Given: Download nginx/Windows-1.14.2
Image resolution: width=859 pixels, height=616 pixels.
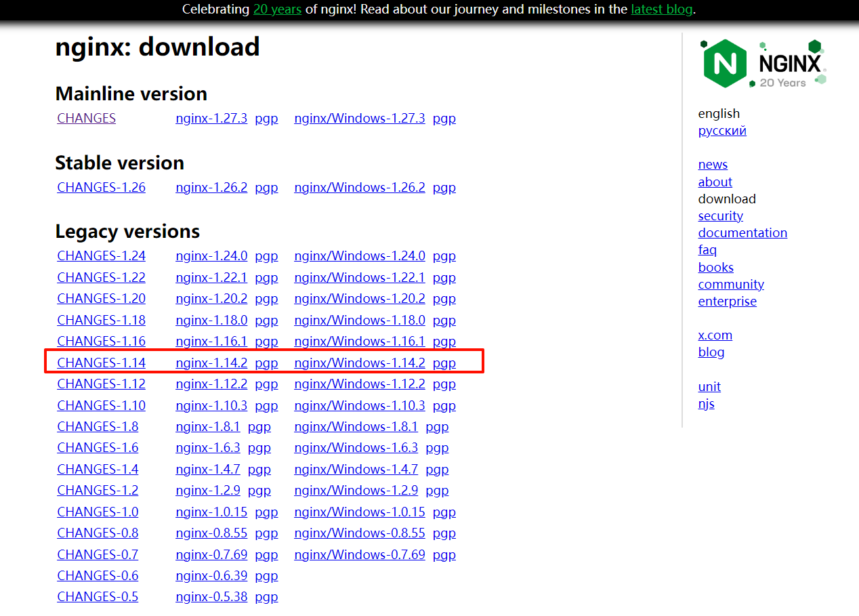Looking at the screenshot, I should 360,363.
